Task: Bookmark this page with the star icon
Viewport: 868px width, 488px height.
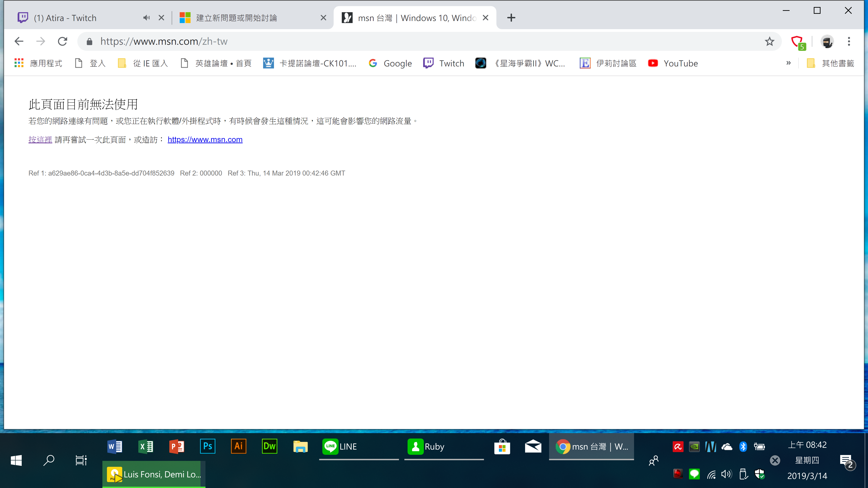Action: click(769, 41)
